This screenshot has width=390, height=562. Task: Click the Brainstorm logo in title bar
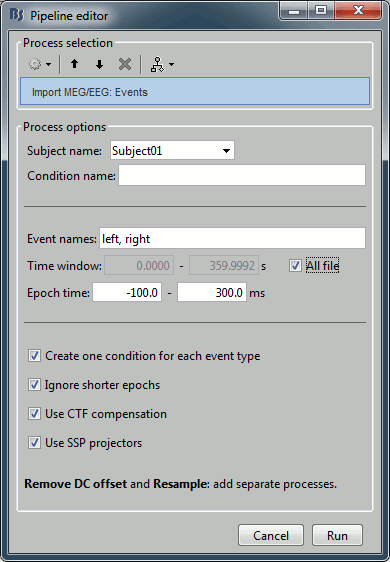click(x=17, y=15)
